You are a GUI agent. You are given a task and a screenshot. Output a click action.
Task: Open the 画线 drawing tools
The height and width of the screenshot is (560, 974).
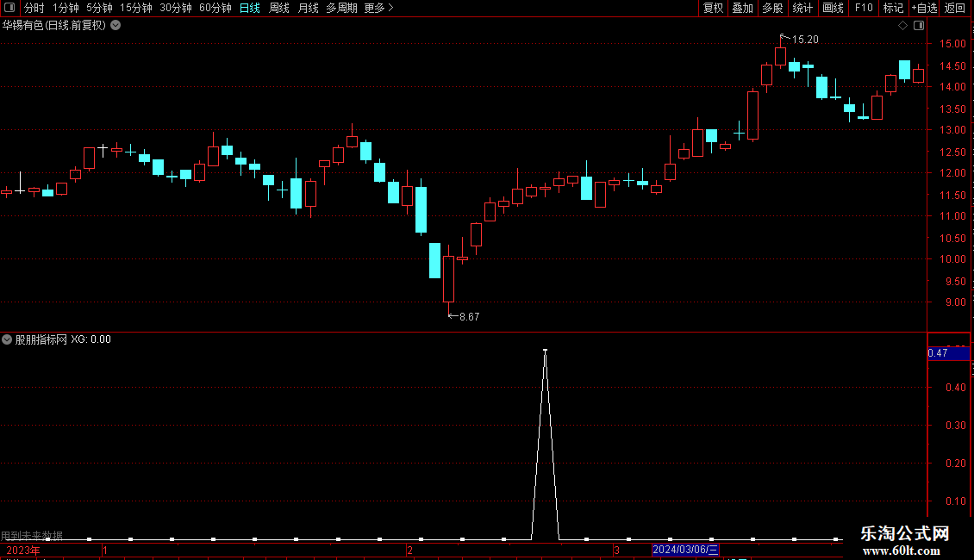click(x=833, y=8)
